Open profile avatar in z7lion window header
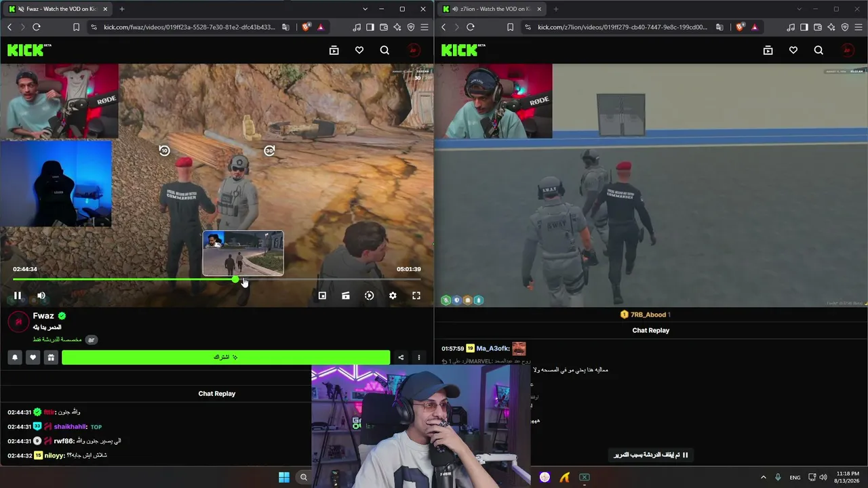 848,50
